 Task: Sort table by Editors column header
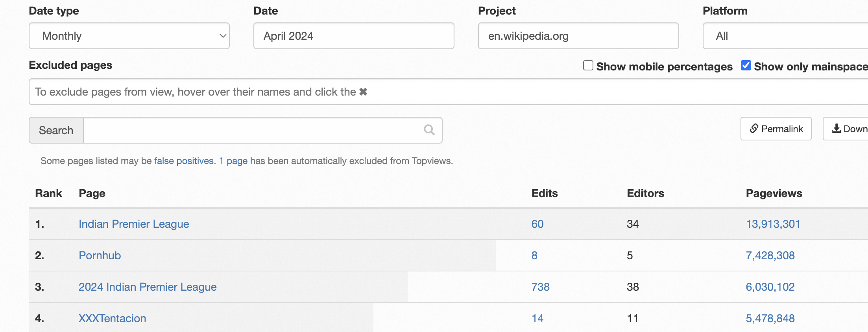click(645, 193)
